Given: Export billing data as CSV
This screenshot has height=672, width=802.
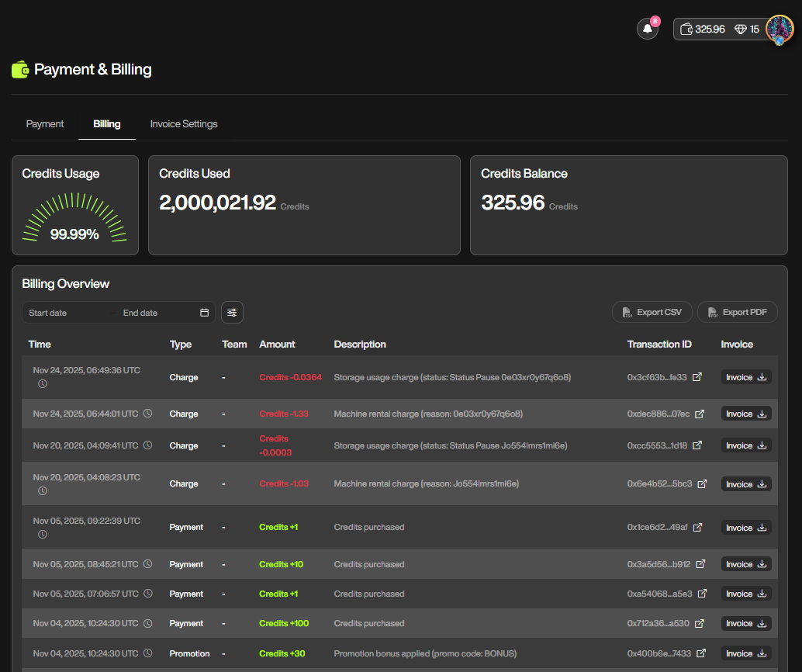Looking at the screenshot, I should (x=651, y=312).
